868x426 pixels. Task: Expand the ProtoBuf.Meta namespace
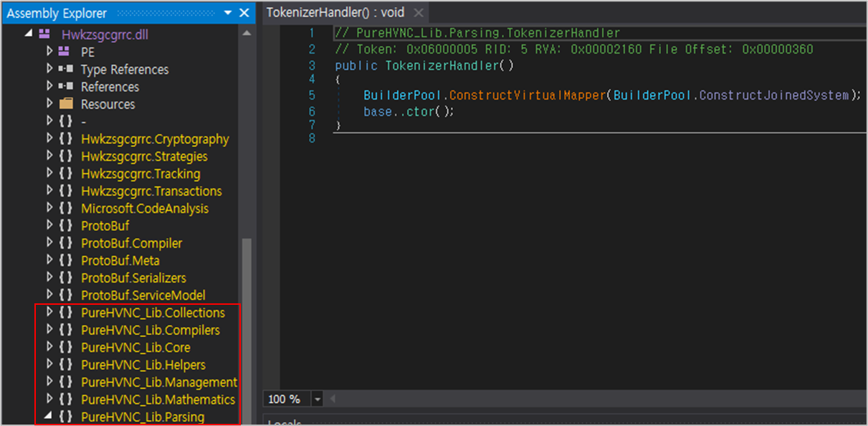tap(49, 260)
